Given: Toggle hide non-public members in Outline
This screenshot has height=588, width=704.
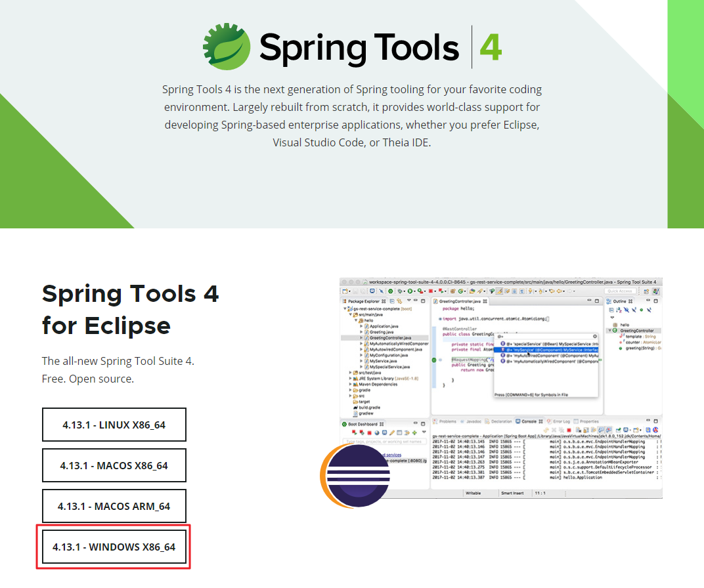Looking at the screenshot, I should (642, 309).
